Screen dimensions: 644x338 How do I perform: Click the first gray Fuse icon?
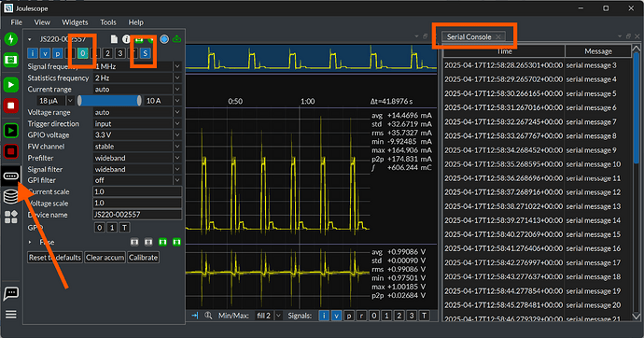(x=134, y=242)
